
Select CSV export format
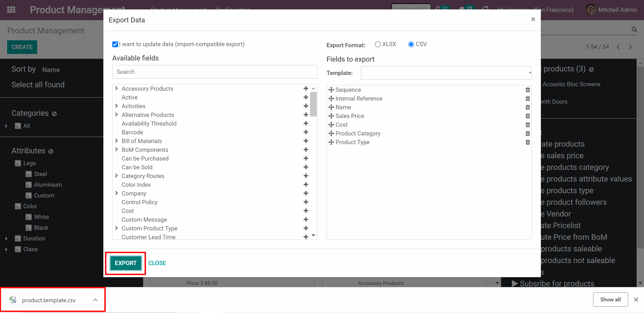tap(411, 44)
